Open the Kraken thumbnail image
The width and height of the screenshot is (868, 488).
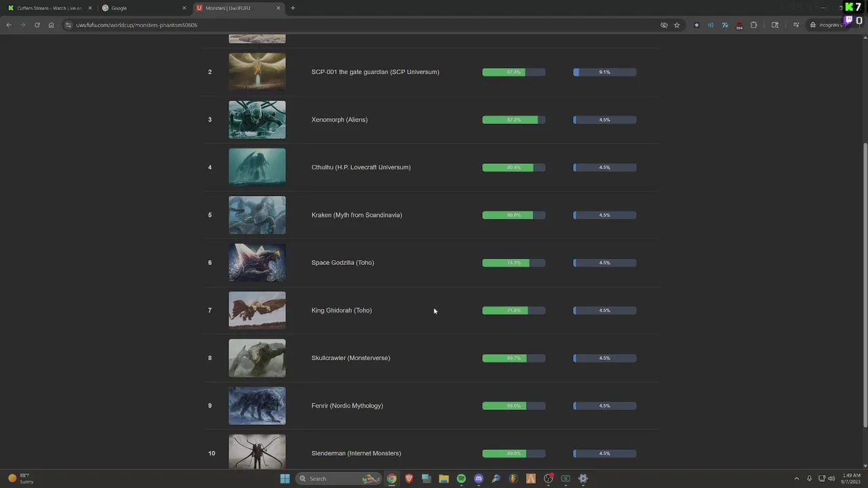pos(257,215)
